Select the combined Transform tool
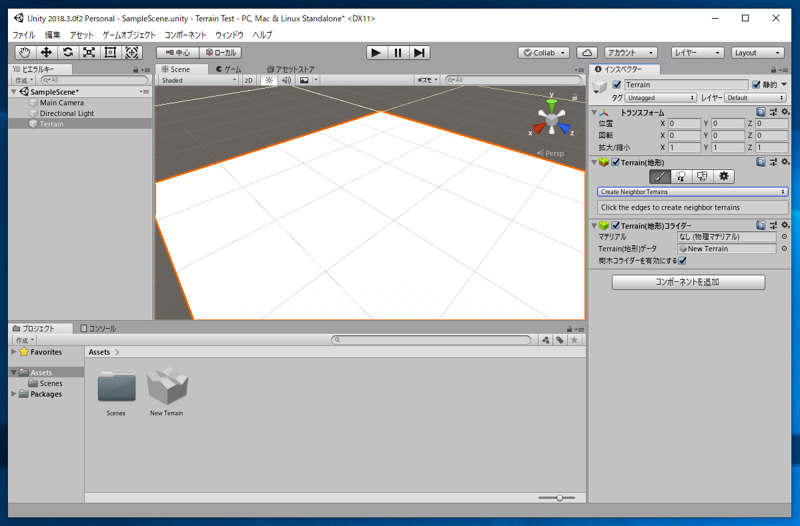 (132, 53)
